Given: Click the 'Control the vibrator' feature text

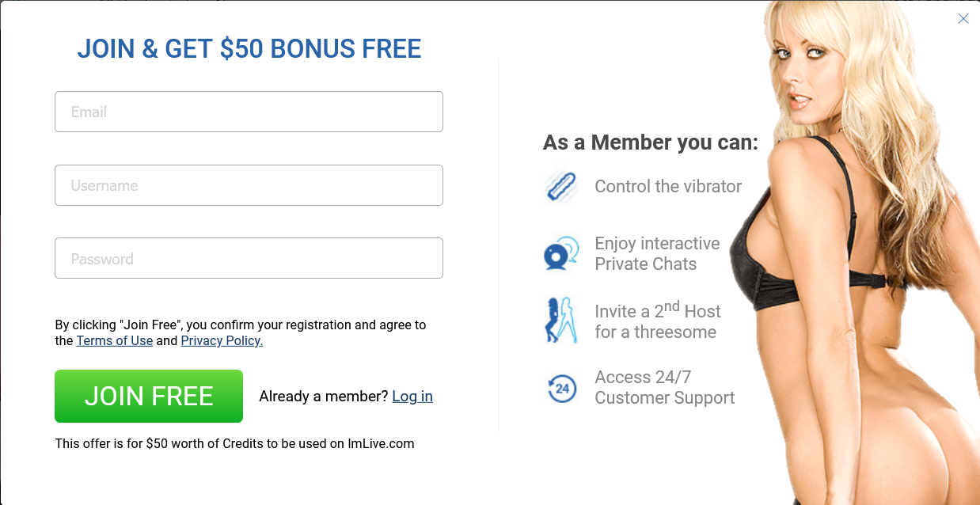Looking at the screenshot, I should (668, 187).
